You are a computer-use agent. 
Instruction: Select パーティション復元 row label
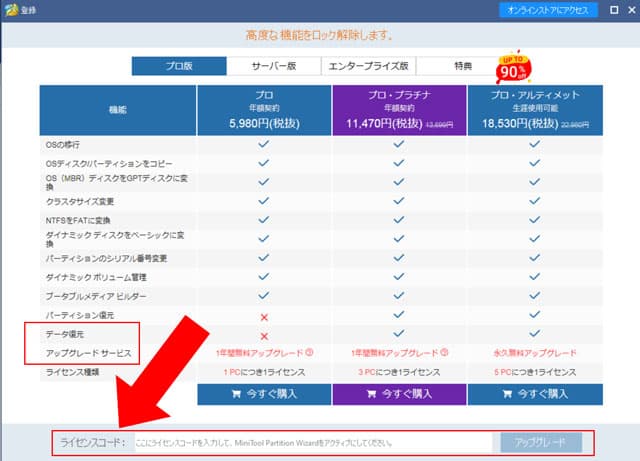[x=80, y=315]
